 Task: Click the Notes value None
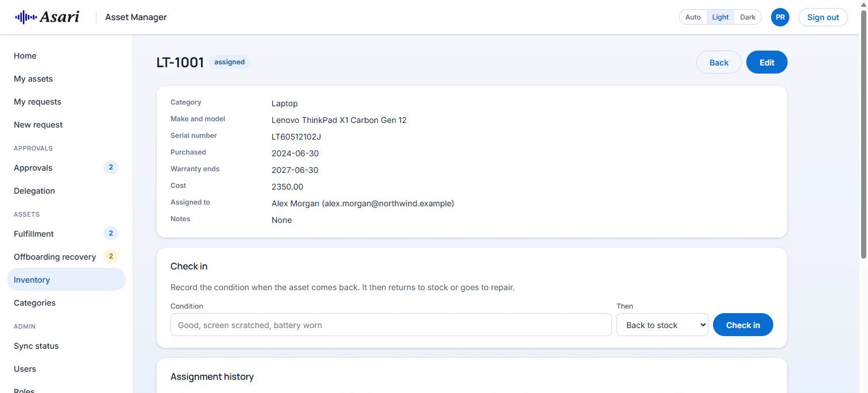281,220
